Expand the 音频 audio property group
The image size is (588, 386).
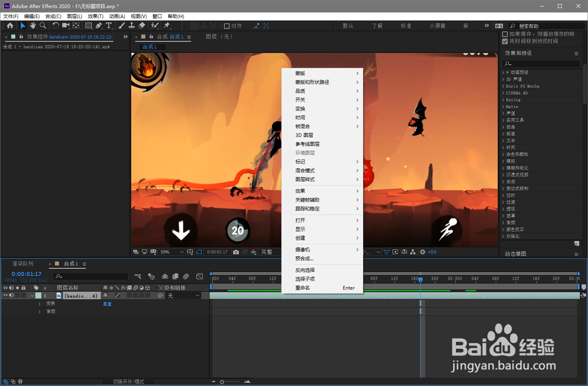click(x=40, y=312)
